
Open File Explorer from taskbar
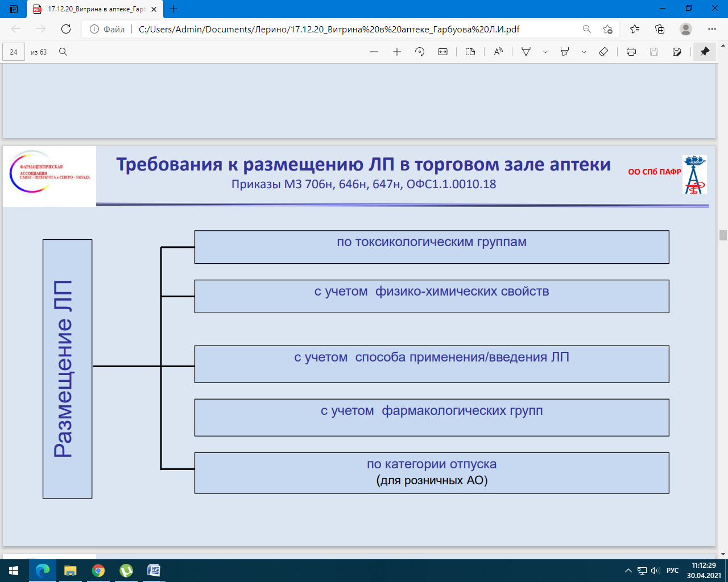[x=70, y=571]
